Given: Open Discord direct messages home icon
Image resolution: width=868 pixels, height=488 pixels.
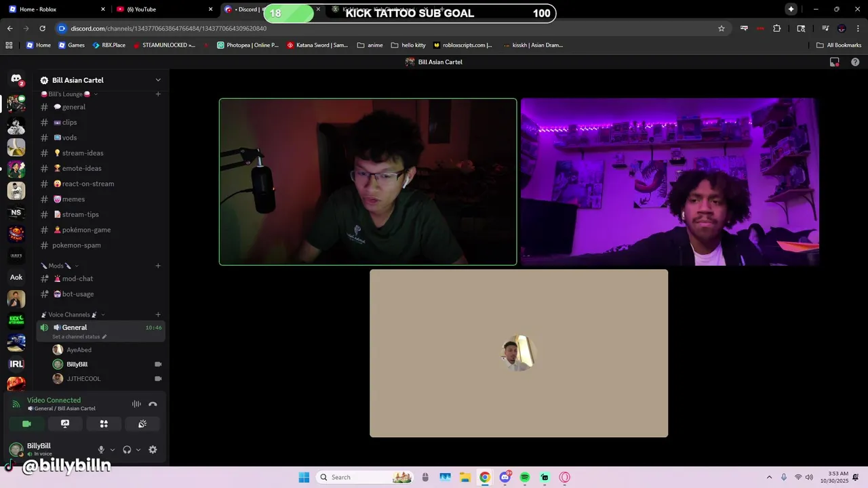Looking at the screenshot, I should (x=16, y=79).
